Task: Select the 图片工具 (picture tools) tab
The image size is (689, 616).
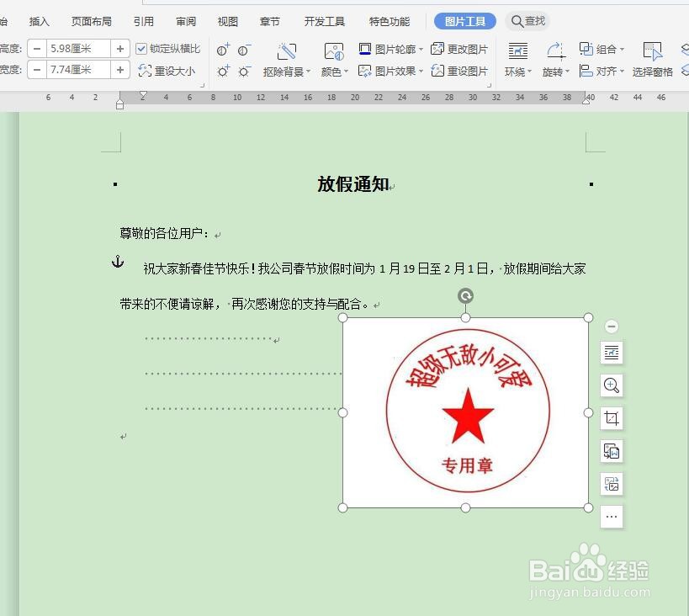Action: tap(464, 21)
